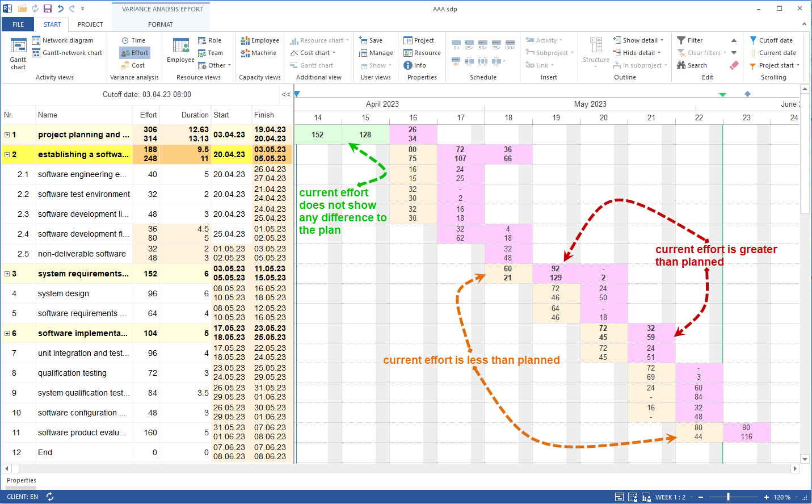Open Employee capacity view
Image resolution: width=812 pixels, height=504 pixels.
[x=260, y=40]
